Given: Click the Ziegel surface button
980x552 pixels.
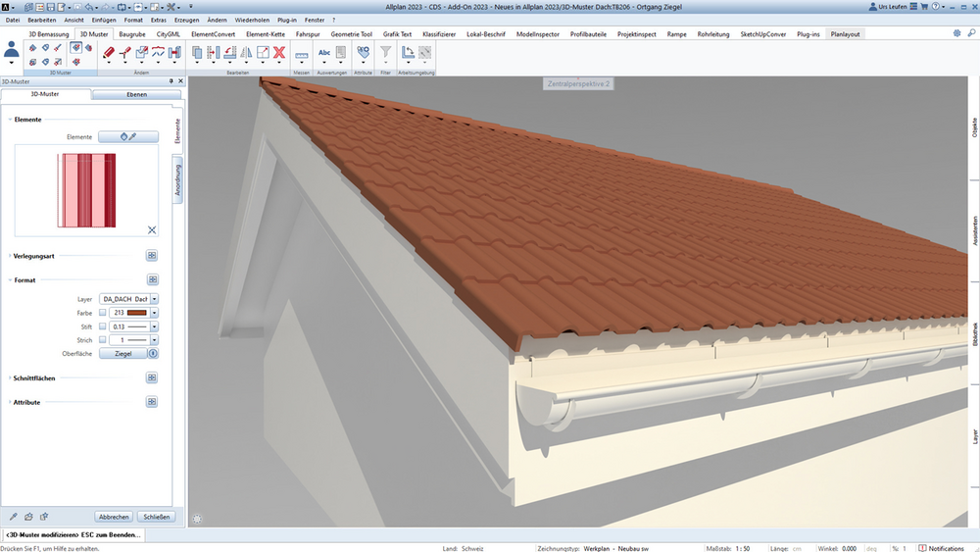Looking at the screenshot, I should [123, 354].
